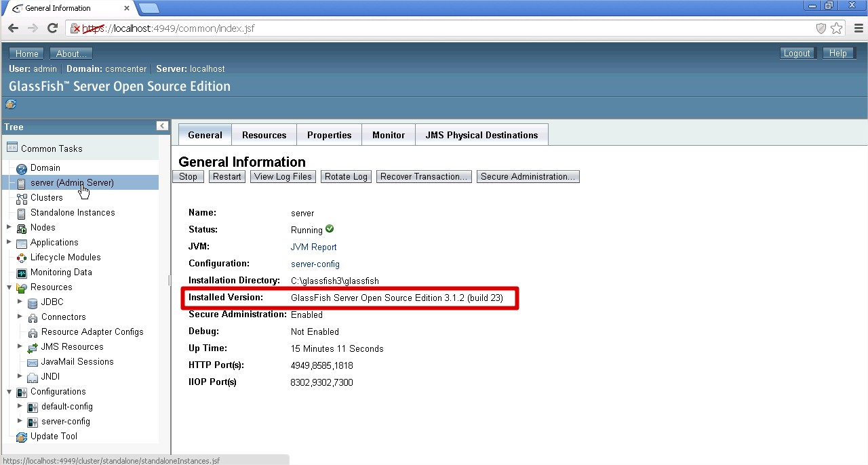Click the JavaMail Sessions envelope icon
The width and height of the screenshot is (868, 465).
pyautogui.click(x=32, y=361)
